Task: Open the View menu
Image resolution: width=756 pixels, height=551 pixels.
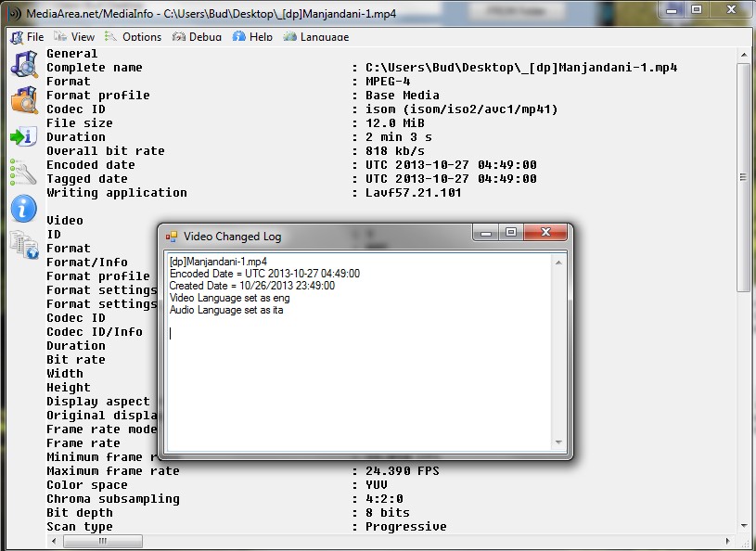Action: click(74, 36)
